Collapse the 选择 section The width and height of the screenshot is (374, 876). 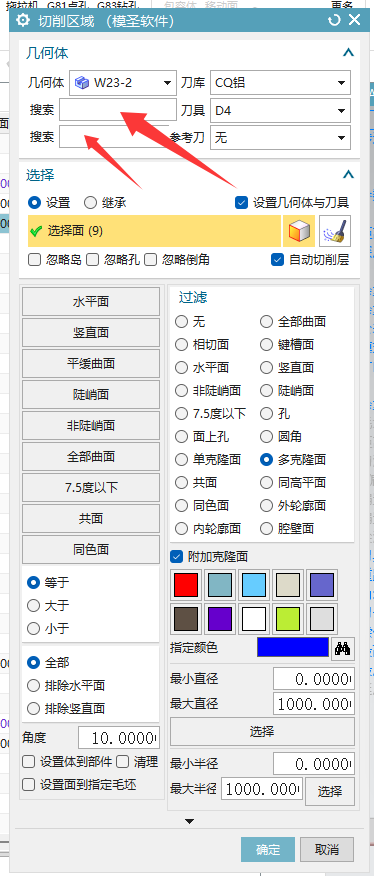[x=348, y=175]
